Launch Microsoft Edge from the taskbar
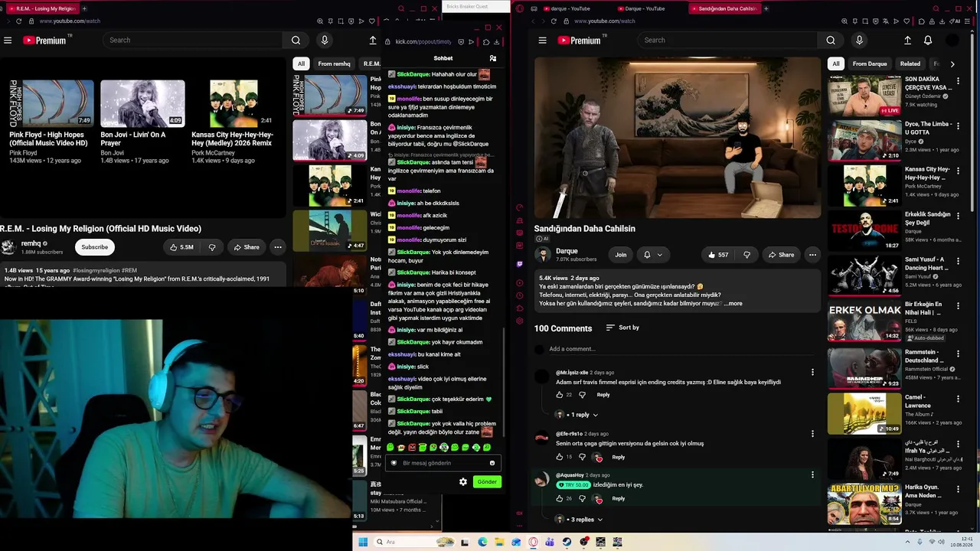Image resolution: width=980 pixels, height=551 pixels. (x=482, y=542)
